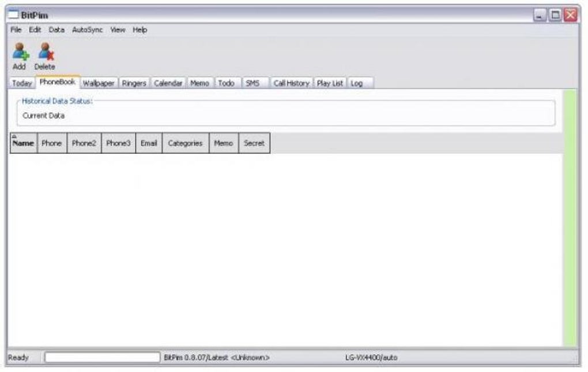Click 'BitPim 0.8.07/Latest <Unknown>' status text
This screenshot has height=372, width=588.
(217, 358)
